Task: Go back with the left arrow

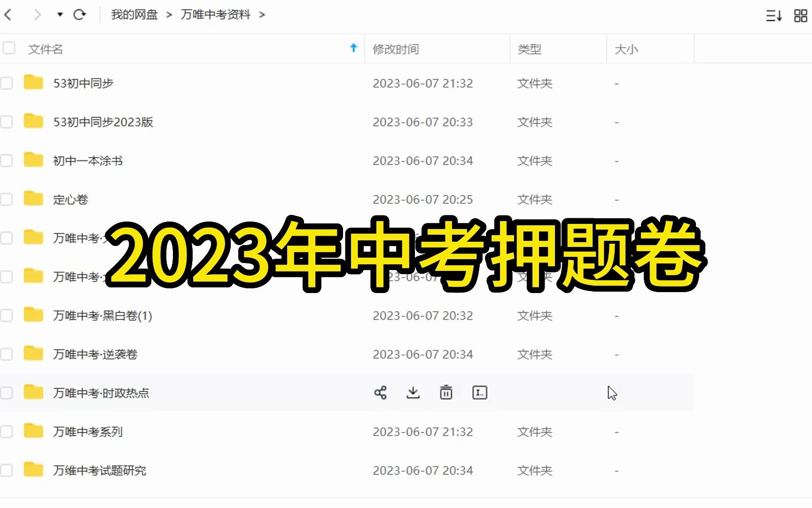Action: point(8,15)
